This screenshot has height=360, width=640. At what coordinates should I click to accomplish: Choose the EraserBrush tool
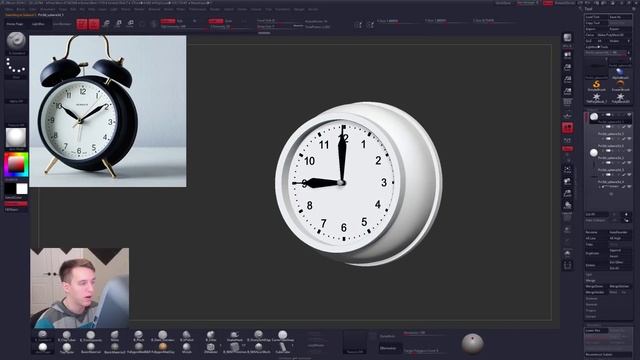coord(620,85)
